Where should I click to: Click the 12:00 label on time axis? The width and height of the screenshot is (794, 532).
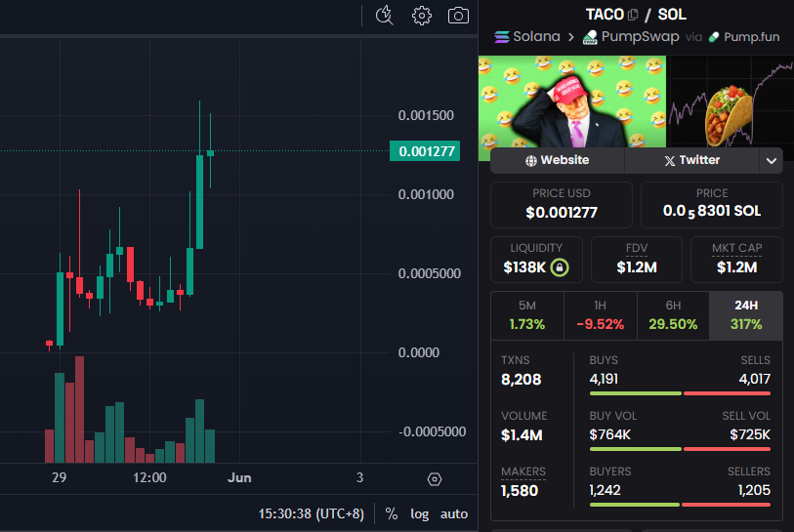tap(149, 478)
